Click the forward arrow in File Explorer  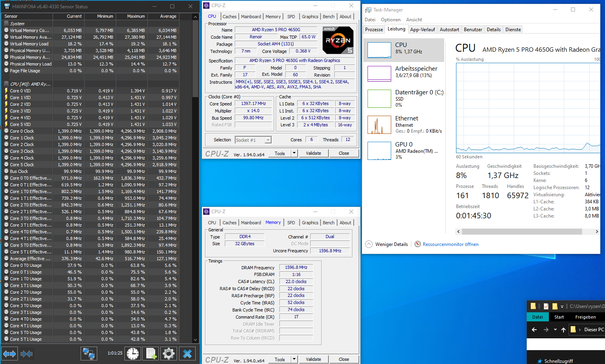tap(546, 330)
